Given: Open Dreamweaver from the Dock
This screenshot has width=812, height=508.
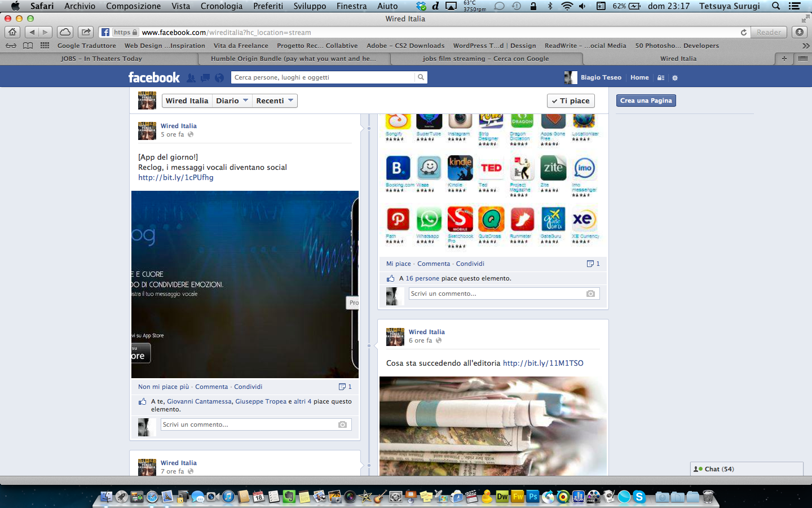Looking at the screenshot, I should tap(502, 497).
